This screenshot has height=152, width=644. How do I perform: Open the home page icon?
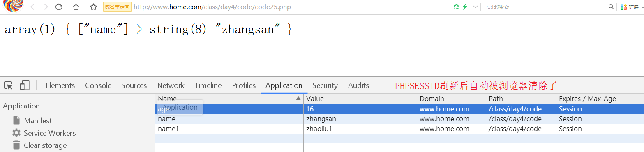[76, 7]
